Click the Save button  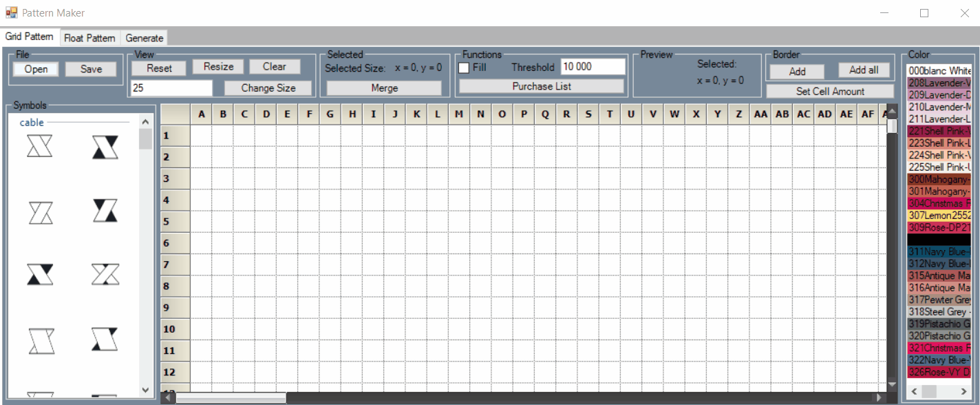(91, 69)
